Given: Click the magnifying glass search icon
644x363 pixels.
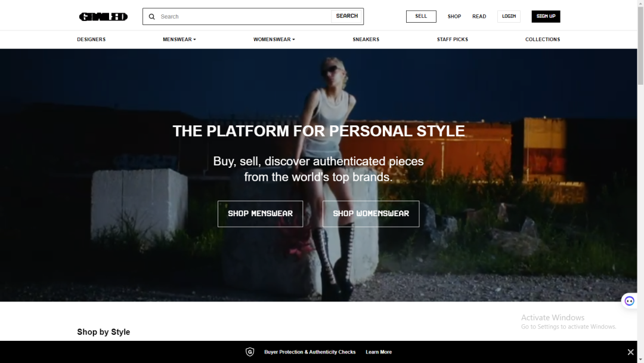Looking at the screenshot, I should tap(152, 17).
